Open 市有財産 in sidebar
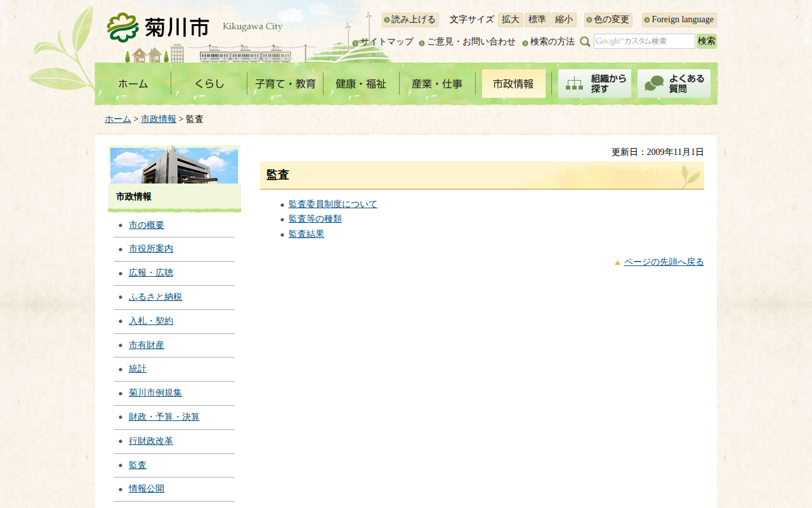Screen dimensions: 812x508 [147, 345]
